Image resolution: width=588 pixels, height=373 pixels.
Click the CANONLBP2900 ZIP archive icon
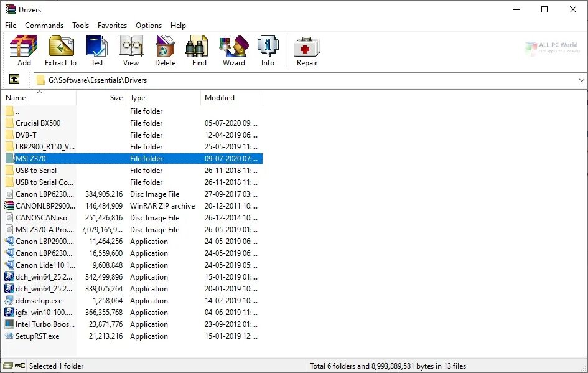[x=9, y=205]
